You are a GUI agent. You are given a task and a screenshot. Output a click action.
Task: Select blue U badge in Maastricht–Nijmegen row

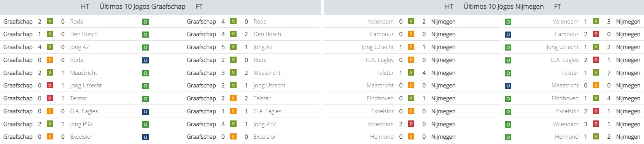tap(508, 86)
